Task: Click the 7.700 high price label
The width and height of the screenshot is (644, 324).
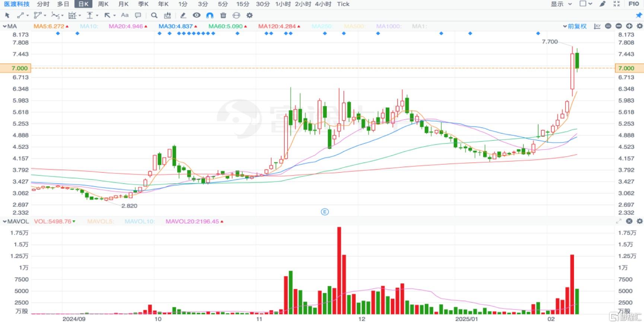Action: 550,42
